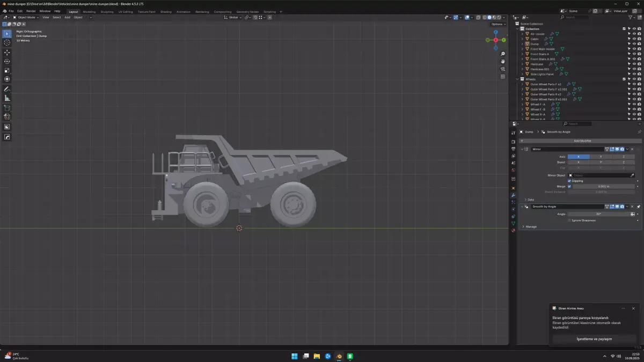
Task: Switch to the Shading workspace tab
Action: tap(166, 11)
